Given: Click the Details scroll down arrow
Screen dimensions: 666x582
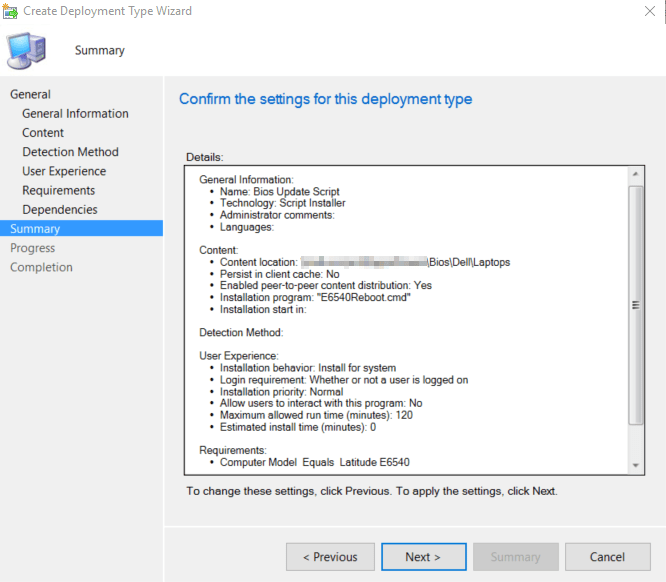Looking at the screenshot, I should click(x=635, y=466).
